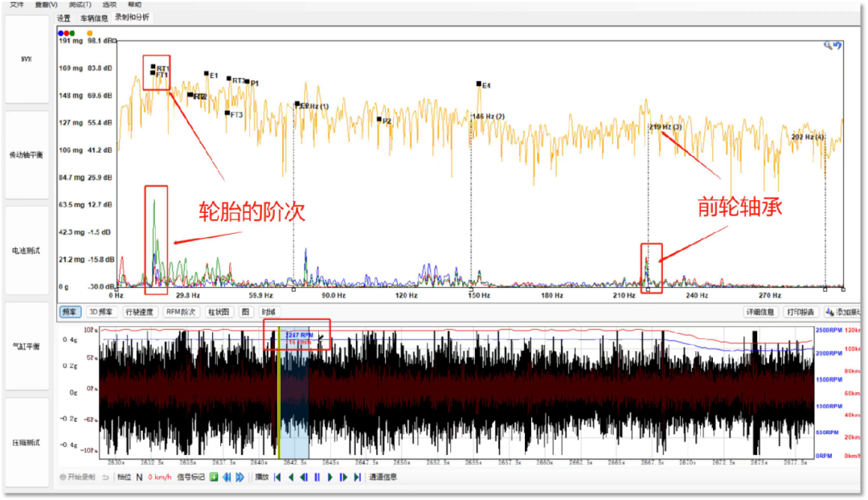Switch to the 设置 tab

coord(63,18)
